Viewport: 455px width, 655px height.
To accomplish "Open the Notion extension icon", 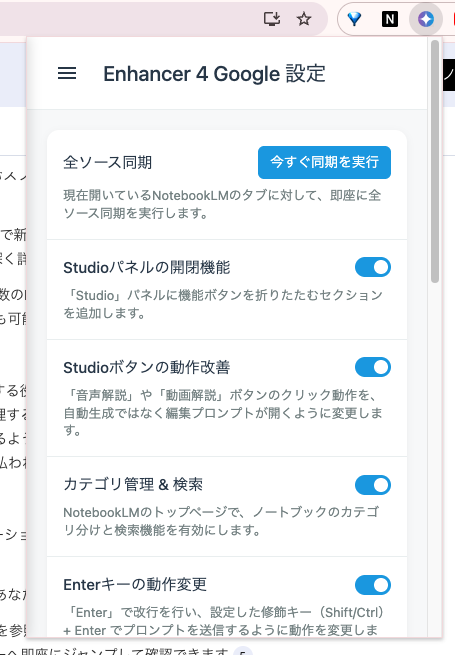I will pos(389,19).
